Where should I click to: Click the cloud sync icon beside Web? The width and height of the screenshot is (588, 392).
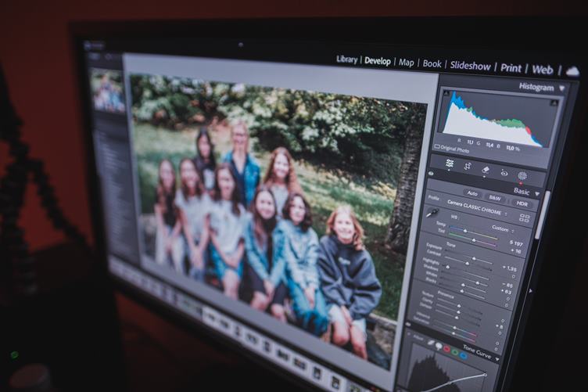coord(572,71)
